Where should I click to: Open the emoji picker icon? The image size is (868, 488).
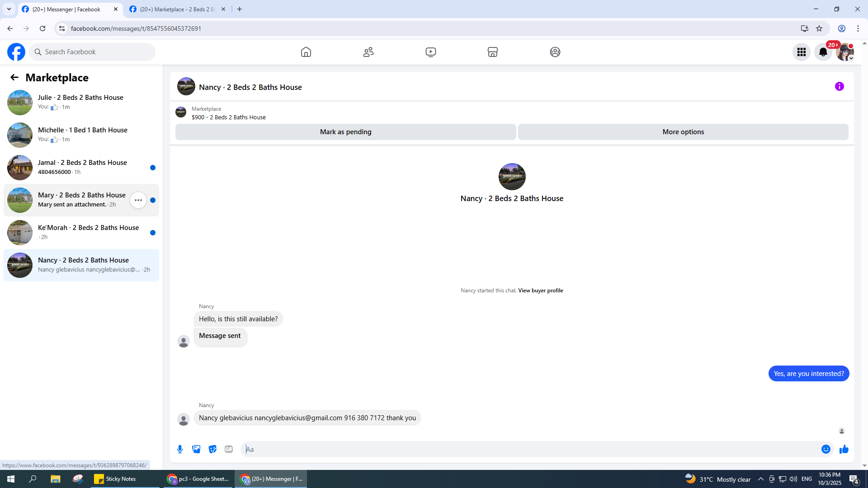point(826,449)
